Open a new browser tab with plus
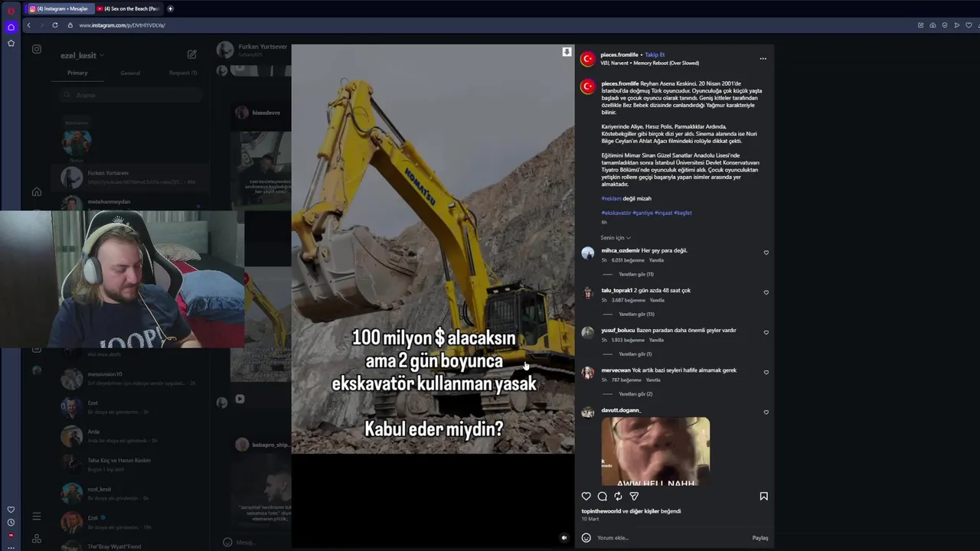980x551 pixels. click(x=170, y=8)
